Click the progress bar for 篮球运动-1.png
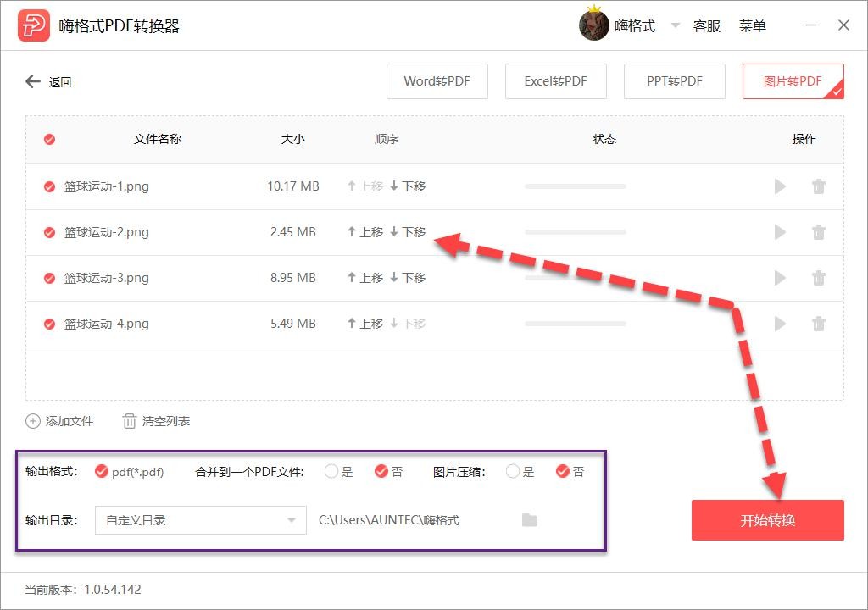868x610 pixels. pos(576,186)
